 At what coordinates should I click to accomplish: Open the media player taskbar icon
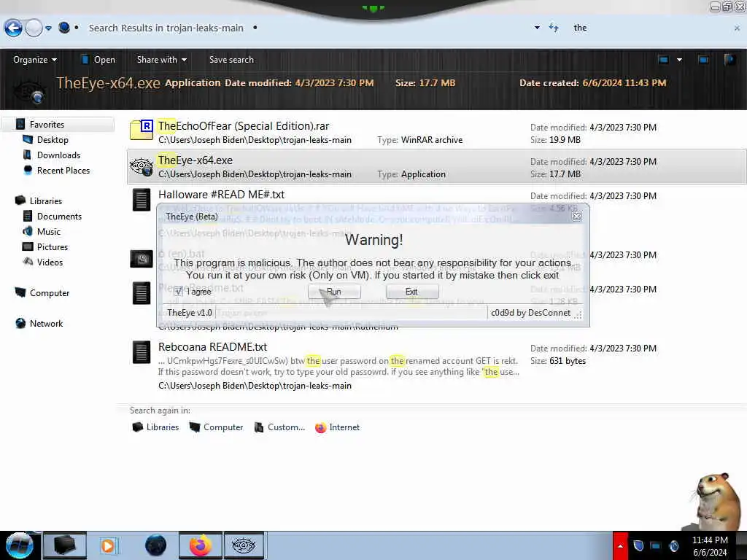click(x=108, y=545)
